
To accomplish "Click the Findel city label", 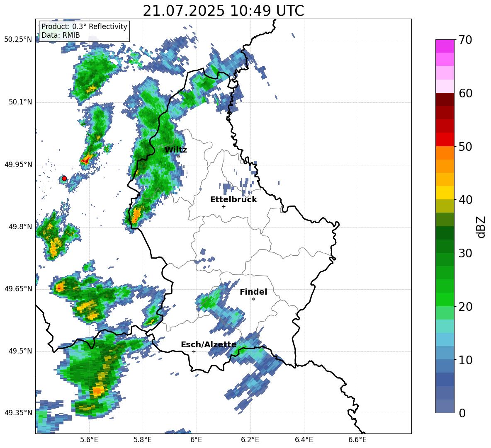I will tap(253, 292).
